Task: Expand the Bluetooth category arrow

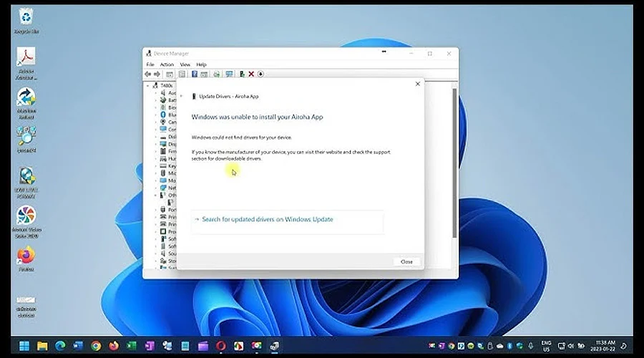Action: (x=156, y=115)
